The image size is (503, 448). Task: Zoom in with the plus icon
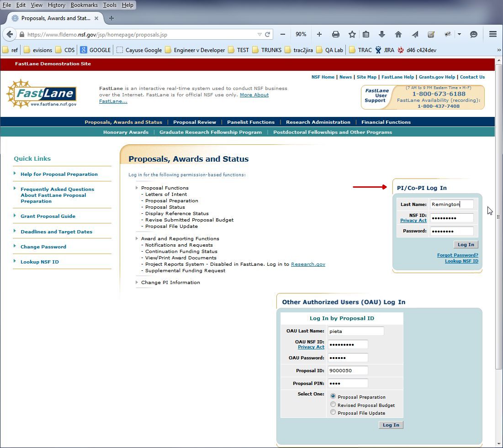[x=319, y=34]
